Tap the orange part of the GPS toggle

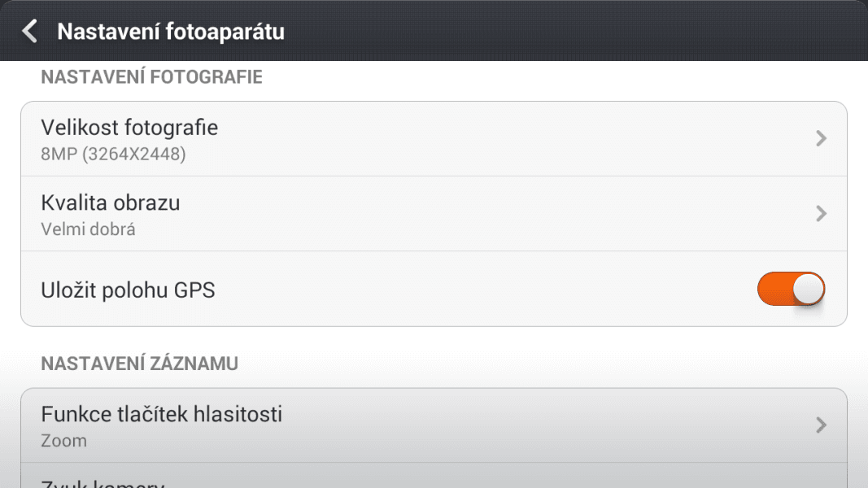pos(773,289)
